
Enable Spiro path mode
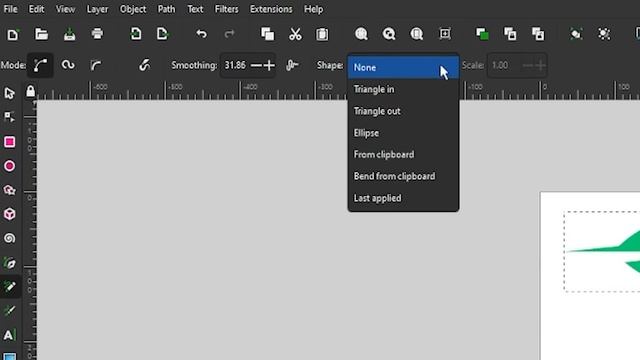point(68,65)
